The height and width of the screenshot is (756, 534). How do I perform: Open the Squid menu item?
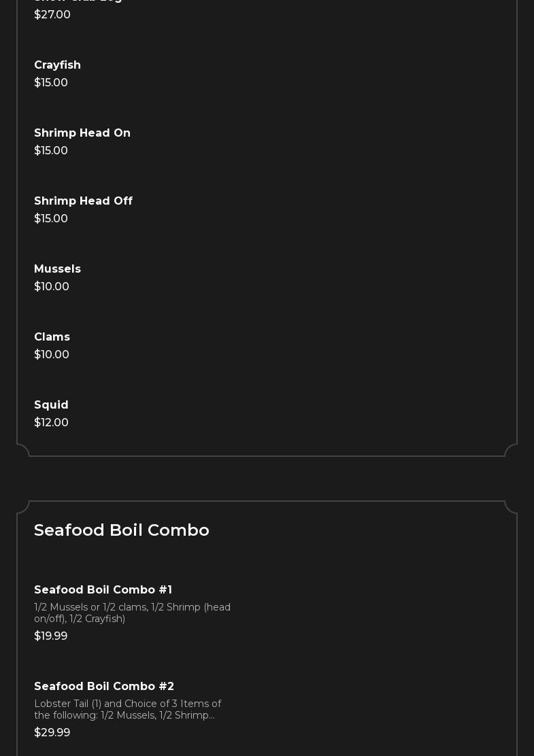point(51,405)
